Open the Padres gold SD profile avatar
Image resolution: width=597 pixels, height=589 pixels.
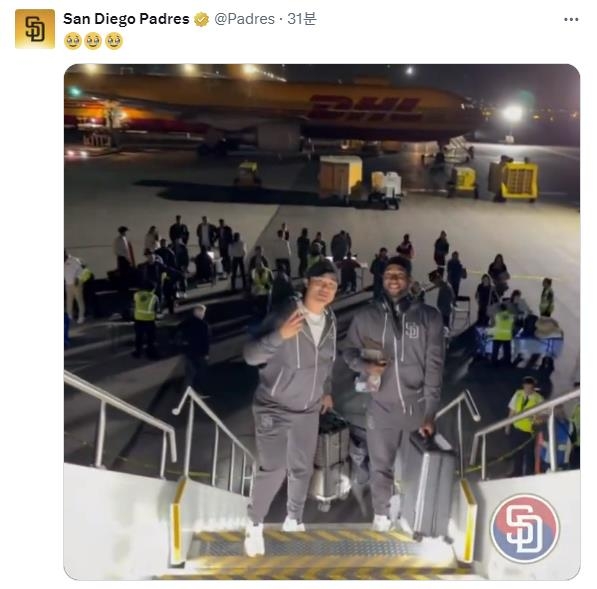click(35, 29)
